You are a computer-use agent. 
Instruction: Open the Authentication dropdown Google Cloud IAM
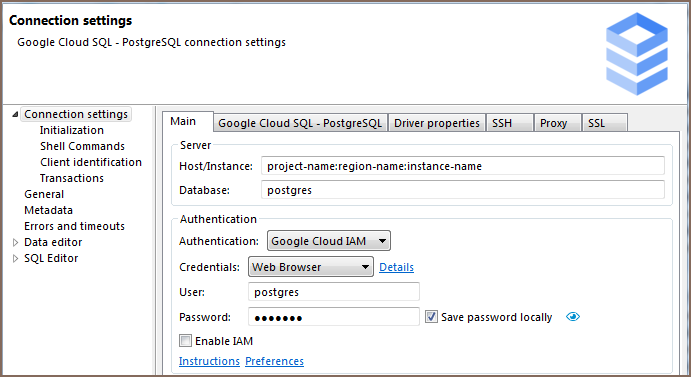pyautogui.click(x=329, y=241)
